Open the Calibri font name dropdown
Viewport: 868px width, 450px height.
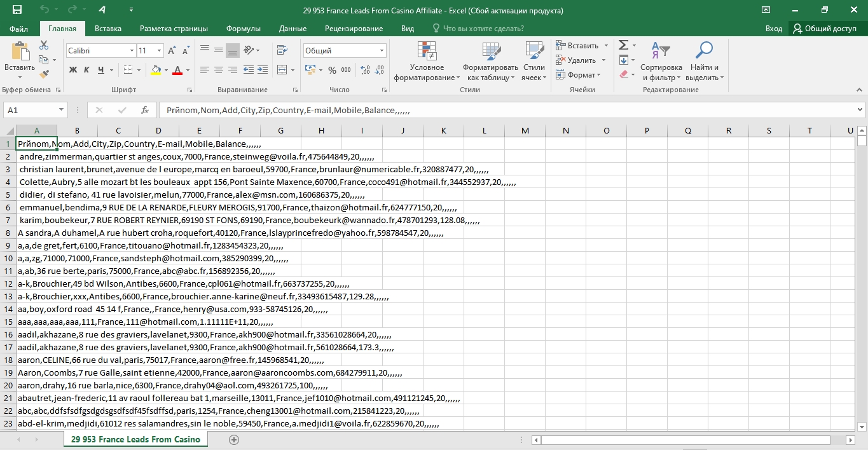coord(132,51)
